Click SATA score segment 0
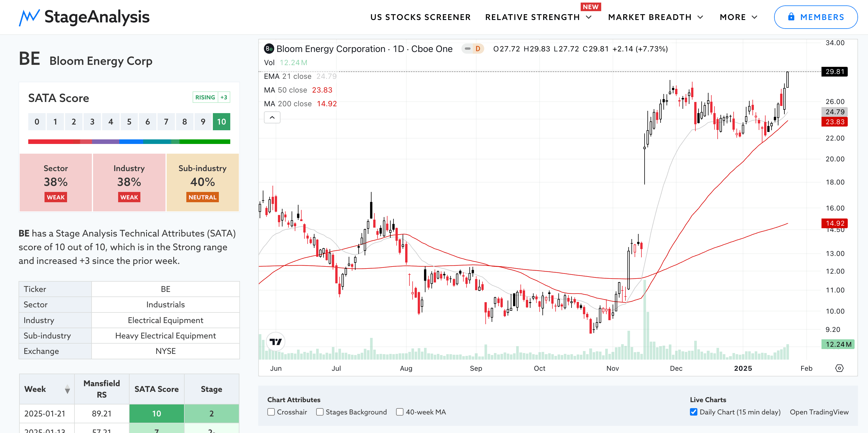Screen dimensions: 868x433 click(x=37, y=122)
